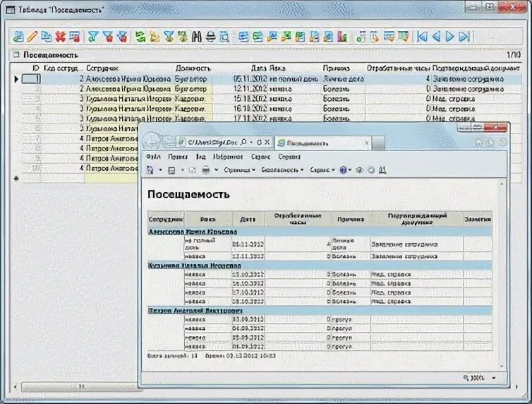Click the red X delete record icon

point(60,36)
